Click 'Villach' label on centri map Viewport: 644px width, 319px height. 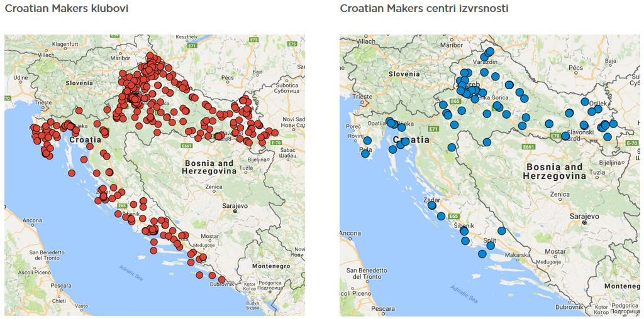click(x=367, y=41)
